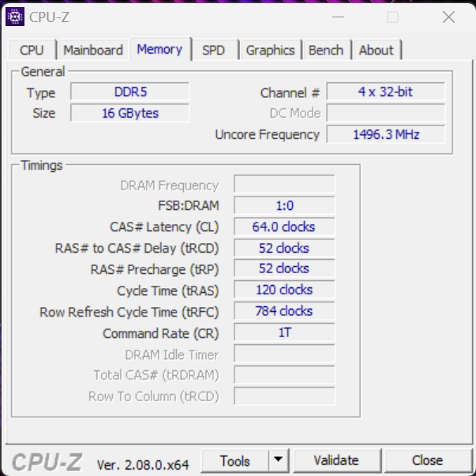This screenshot has height=476, width=476.
Task: Minimize the CPU-Z window
Action: (x=338, y=17)
